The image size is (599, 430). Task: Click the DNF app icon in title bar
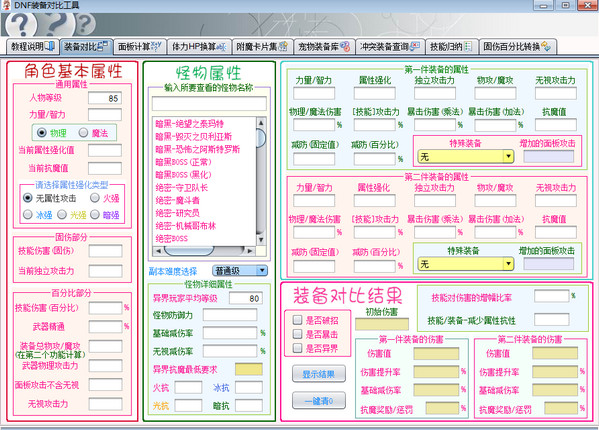coord(6,5)
